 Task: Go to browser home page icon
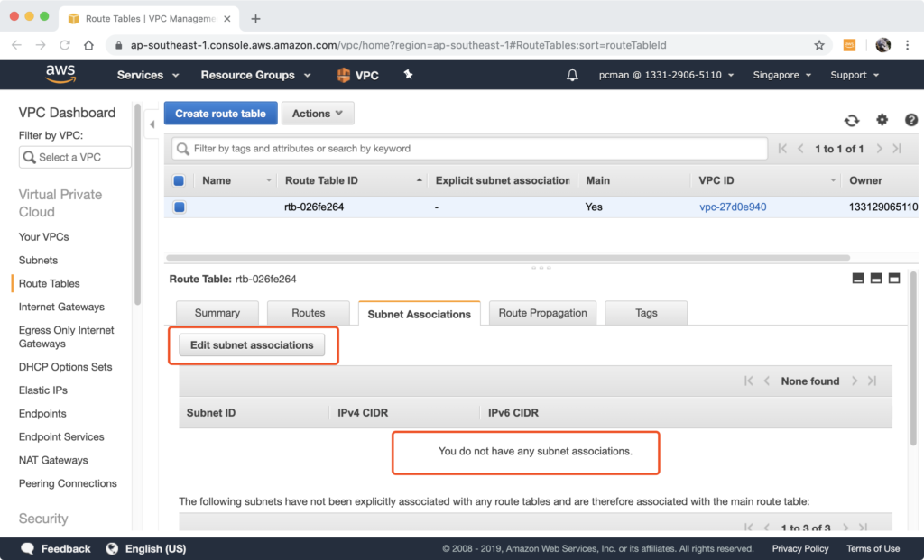[88, 45]
